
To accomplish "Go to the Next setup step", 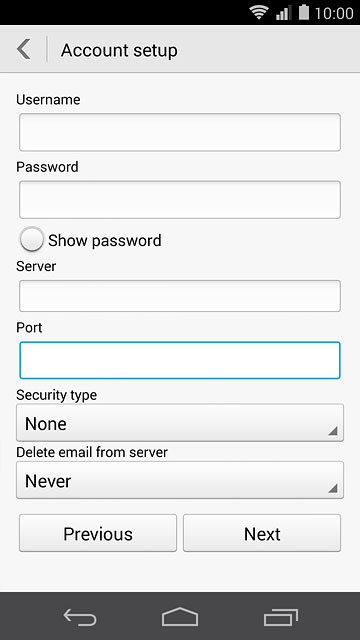I will (262, 533).
